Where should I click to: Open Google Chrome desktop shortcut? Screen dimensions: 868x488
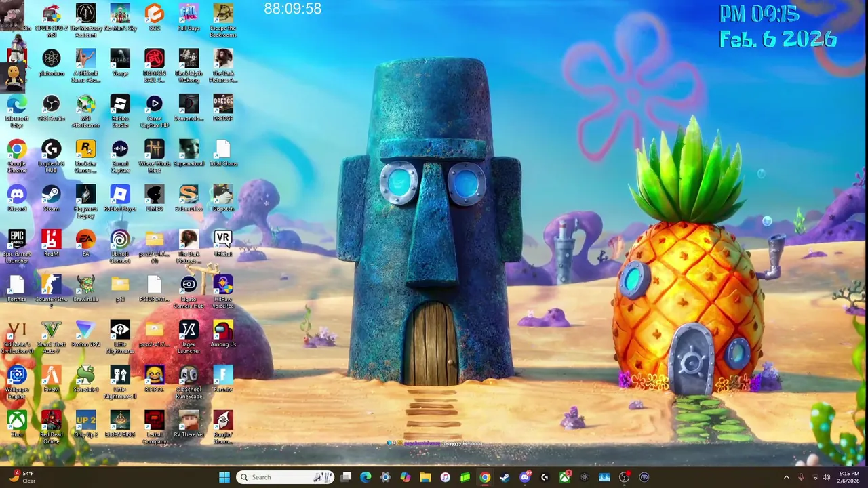[17, 156]
